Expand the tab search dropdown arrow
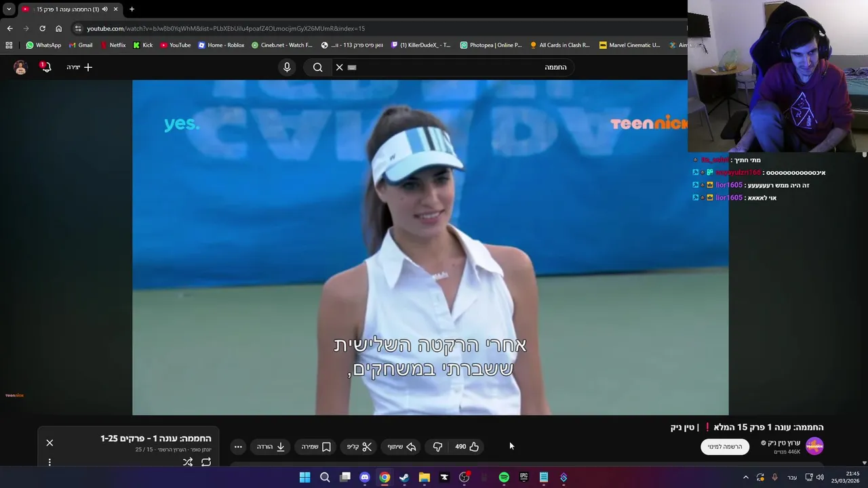The width and height of the screenshot is (868, 488). (x=9, y=9)
